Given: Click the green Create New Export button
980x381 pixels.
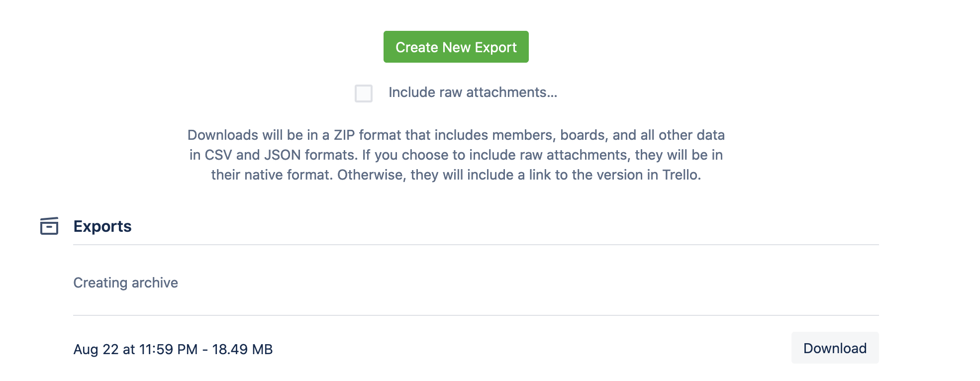Looking at the screenshot, I should (x=456, y=47).
